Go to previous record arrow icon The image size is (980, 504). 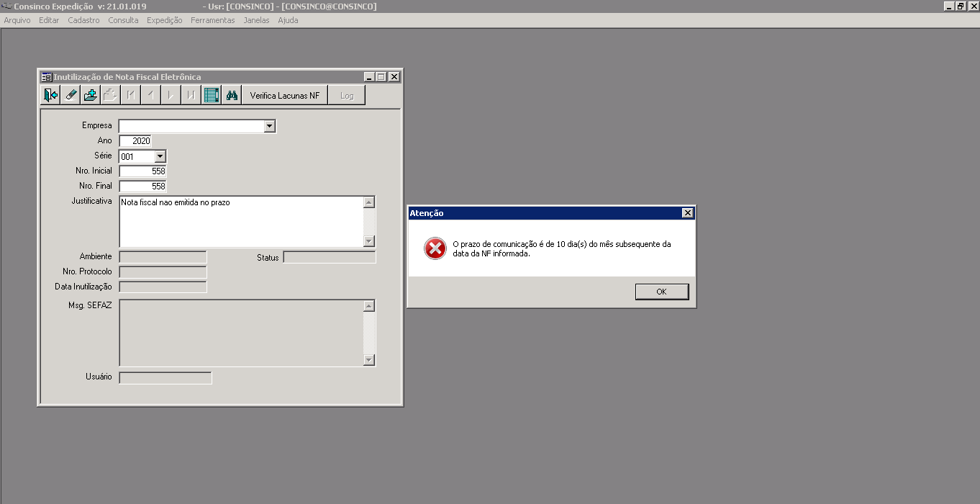click(x=151, y=95)
